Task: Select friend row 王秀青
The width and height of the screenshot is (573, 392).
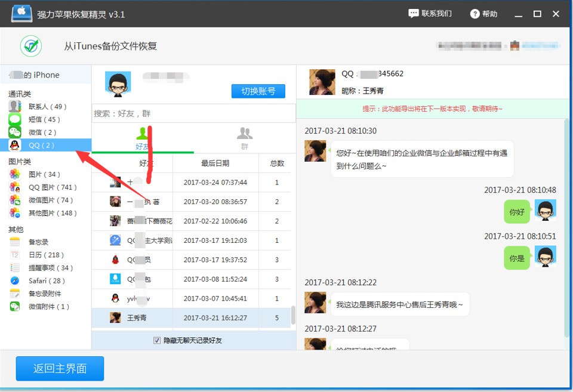Action: pos(191,318)
